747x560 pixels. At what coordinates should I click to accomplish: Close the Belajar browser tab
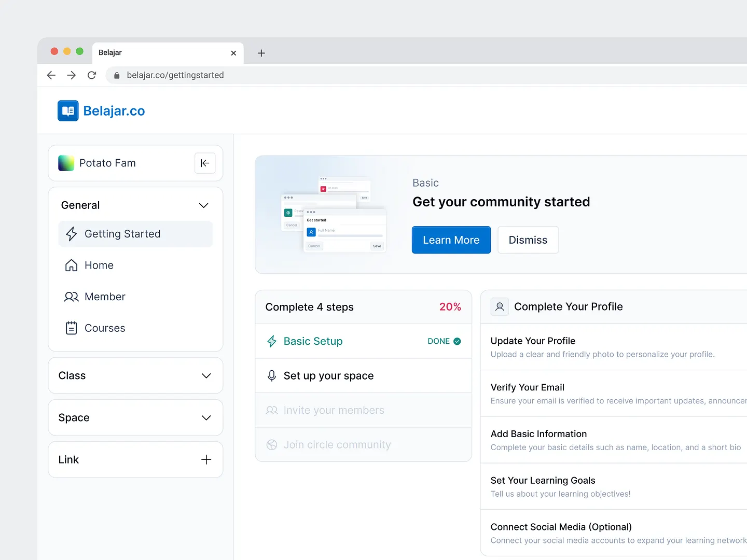pyautogui.click(x=233, y=53)
